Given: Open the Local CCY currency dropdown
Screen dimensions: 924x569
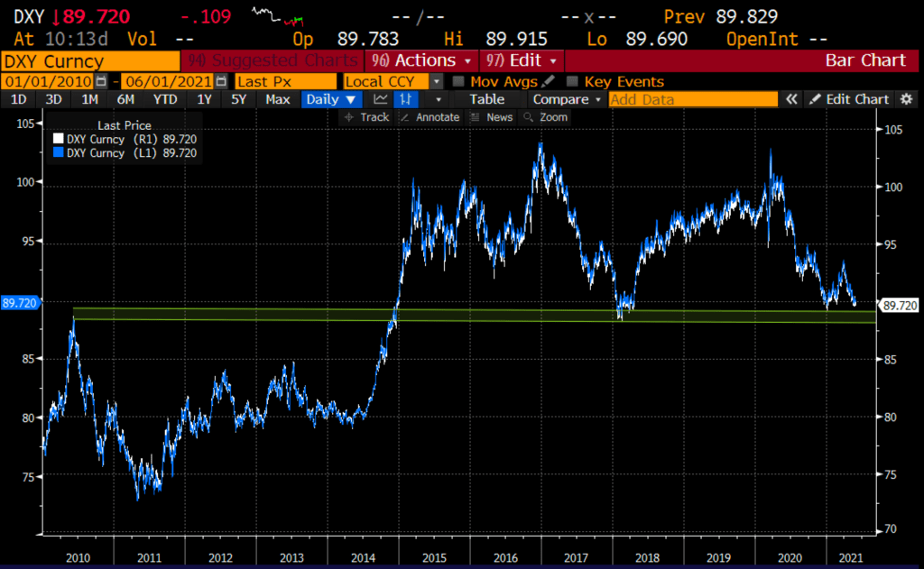Looking at the screenshot, I should (x=437, y=81).
